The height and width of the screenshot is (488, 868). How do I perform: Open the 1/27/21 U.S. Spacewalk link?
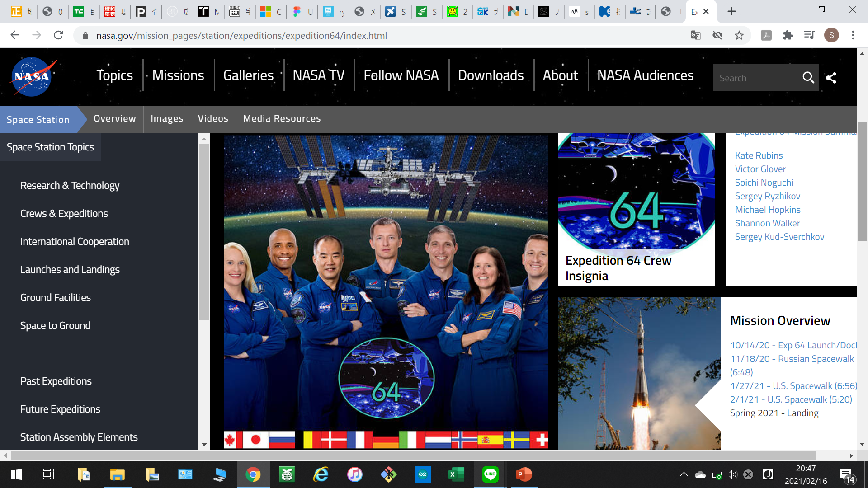tap(793, 386)
